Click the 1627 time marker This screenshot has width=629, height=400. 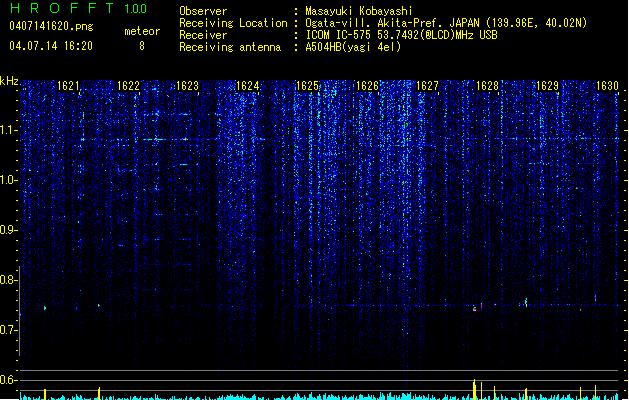coord(427,86)
